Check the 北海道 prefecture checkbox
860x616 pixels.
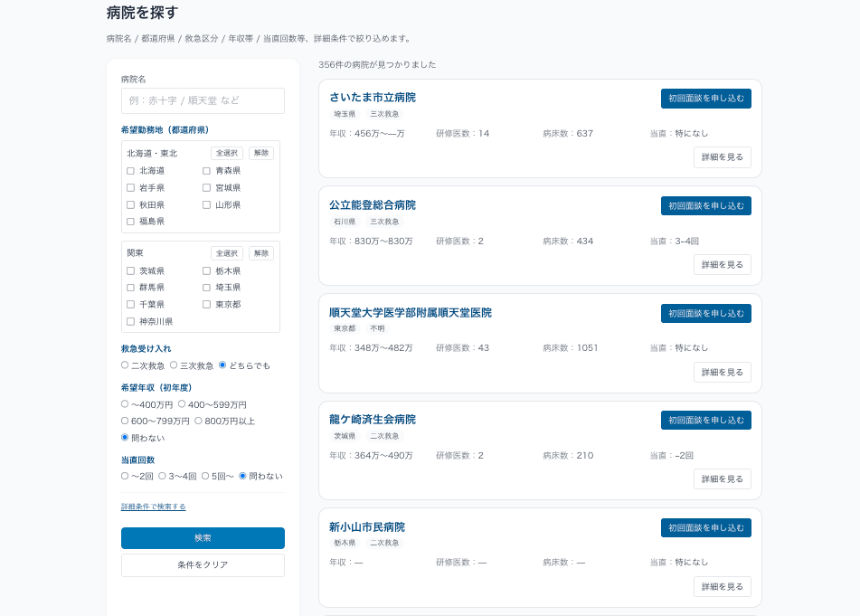(x=130, y=169)
